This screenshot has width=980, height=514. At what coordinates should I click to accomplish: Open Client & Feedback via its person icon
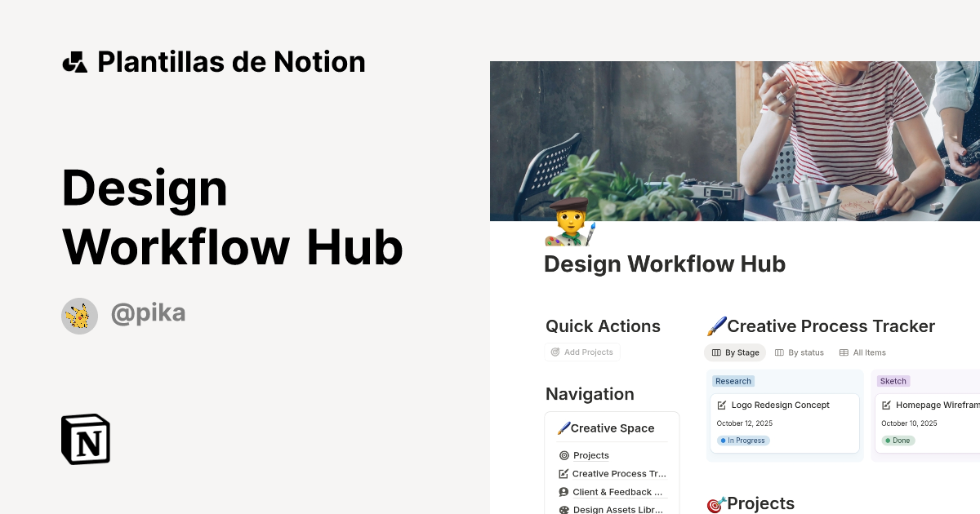click(x=563, y=492)
